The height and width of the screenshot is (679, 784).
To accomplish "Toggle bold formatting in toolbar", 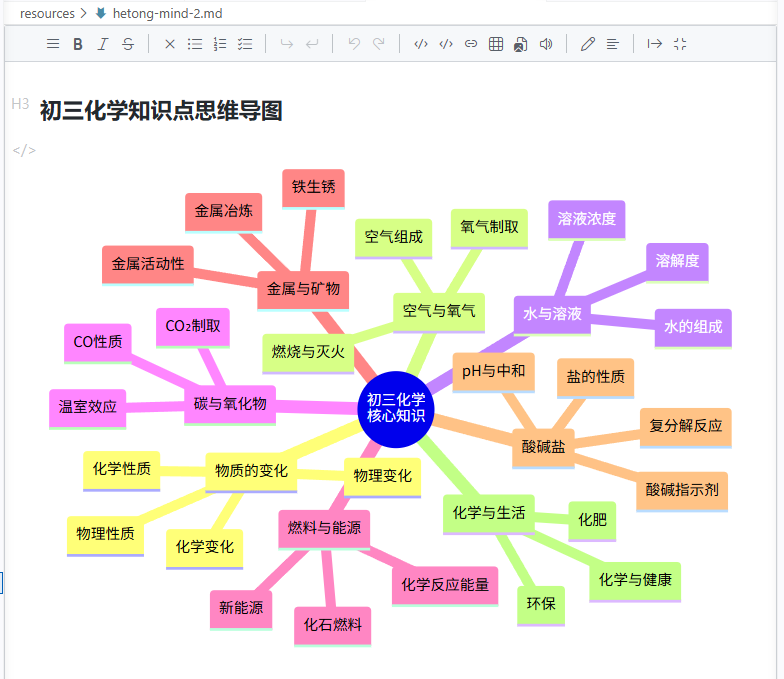I will point(78,44).
